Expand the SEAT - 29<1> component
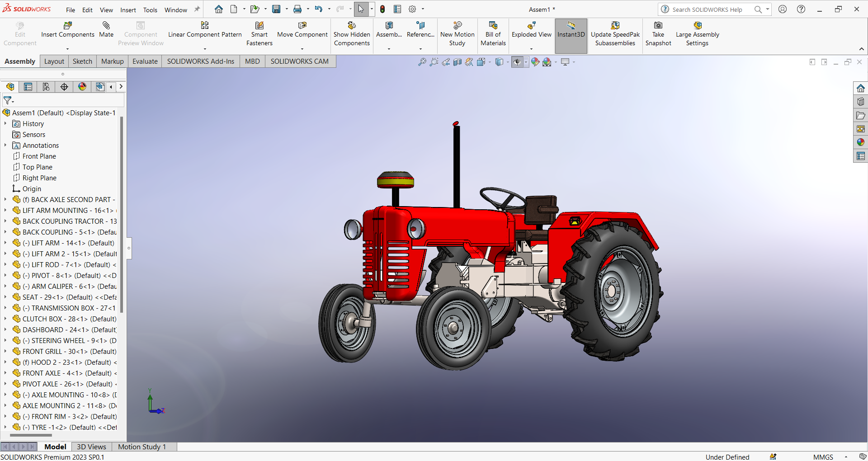Viewport: 868px width, 461px height. tap(5, 297)
